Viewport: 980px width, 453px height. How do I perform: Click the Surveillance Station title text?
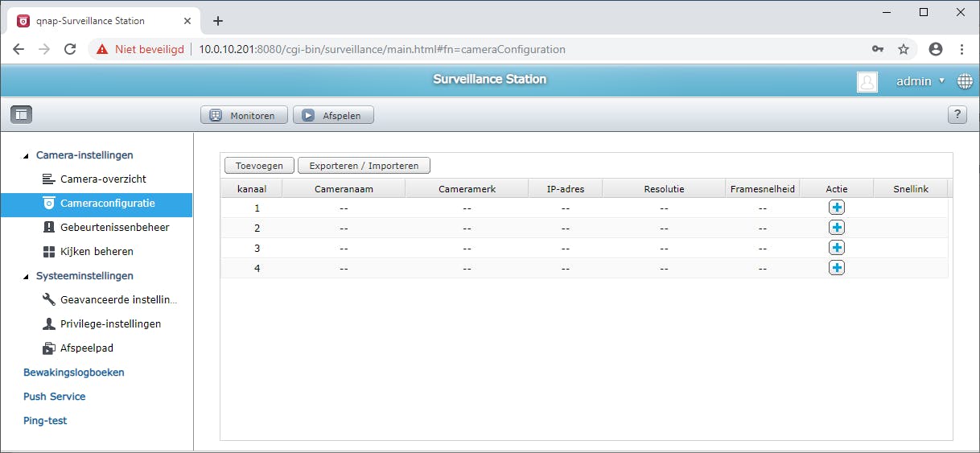coord(489,79)
